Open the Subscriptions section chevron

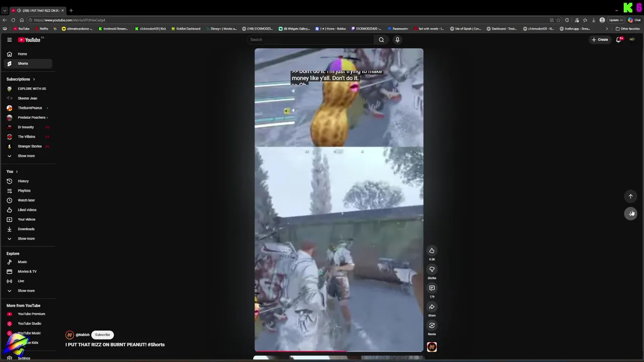click(34, 79)
